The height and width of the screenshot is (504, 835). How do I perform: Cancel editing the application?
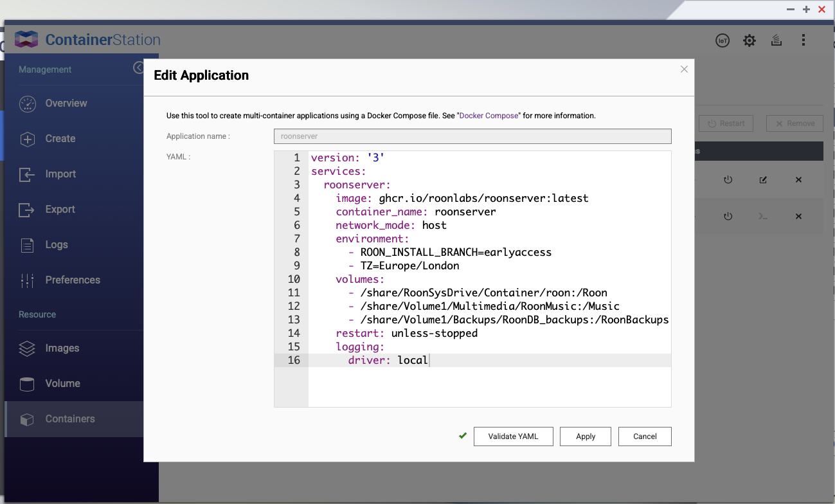pos(645,437)
